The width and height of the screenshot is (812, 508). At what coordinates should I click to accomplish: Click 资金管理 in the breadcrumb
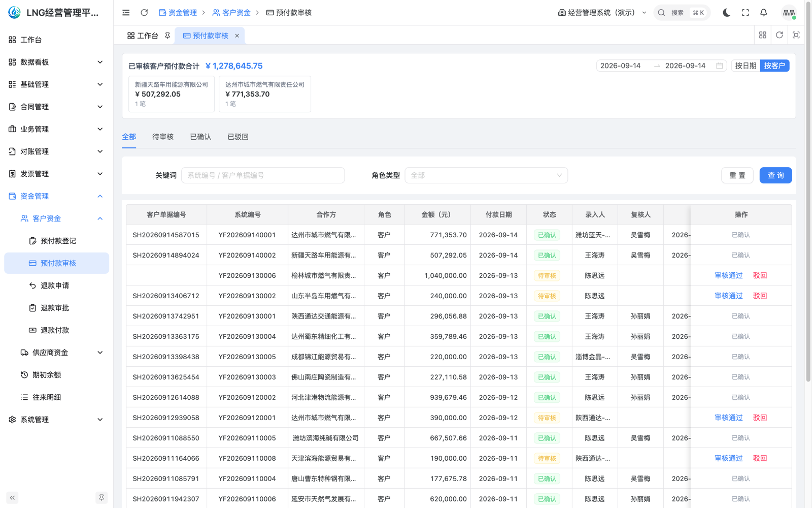[178, 13]
